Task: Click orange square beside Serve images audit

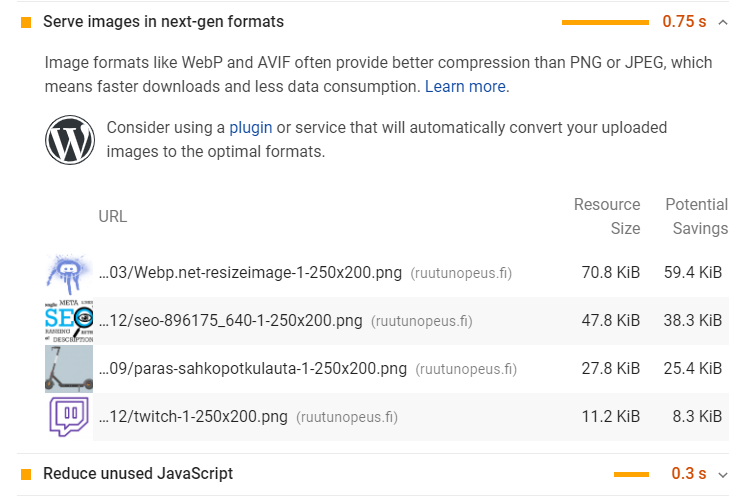Action: [x=26, y=22]
